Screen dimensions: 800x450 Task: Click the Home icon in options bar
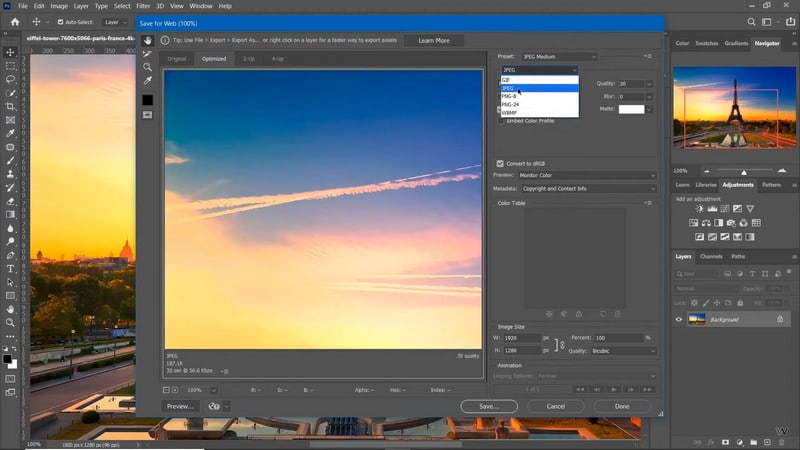point(15,22)
